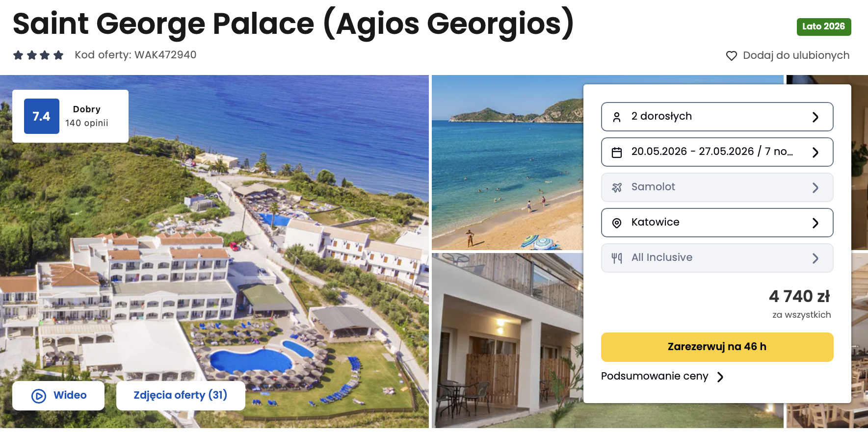
Task: Click the Wideo play icon
Action: click(39, 396)
